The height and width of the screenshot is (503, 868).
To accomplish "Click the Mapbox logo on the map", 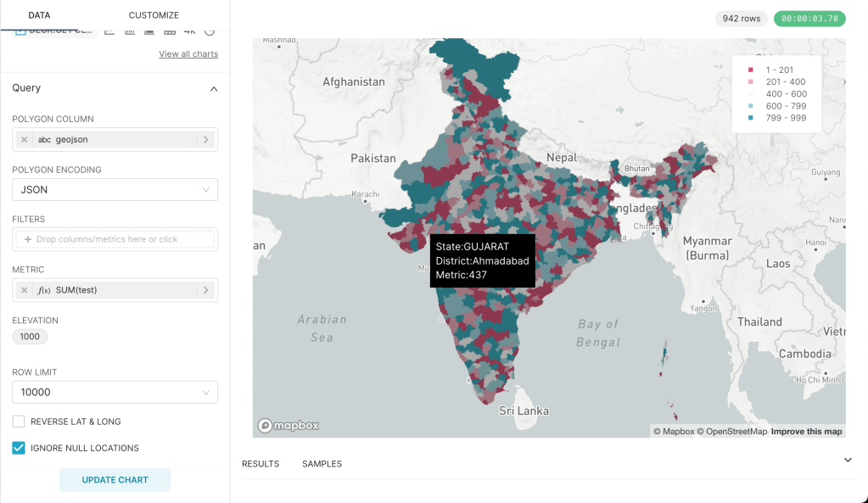I will [288, 424].
